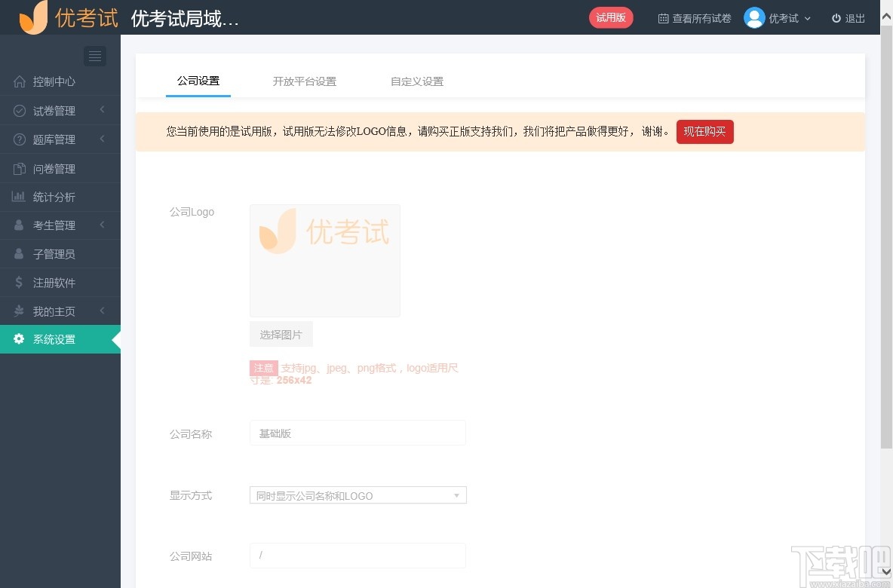The height and width of the screenshot is (588, 893).
Task: Click the gear icon beside 系统设置
Action: click(19, 339)
